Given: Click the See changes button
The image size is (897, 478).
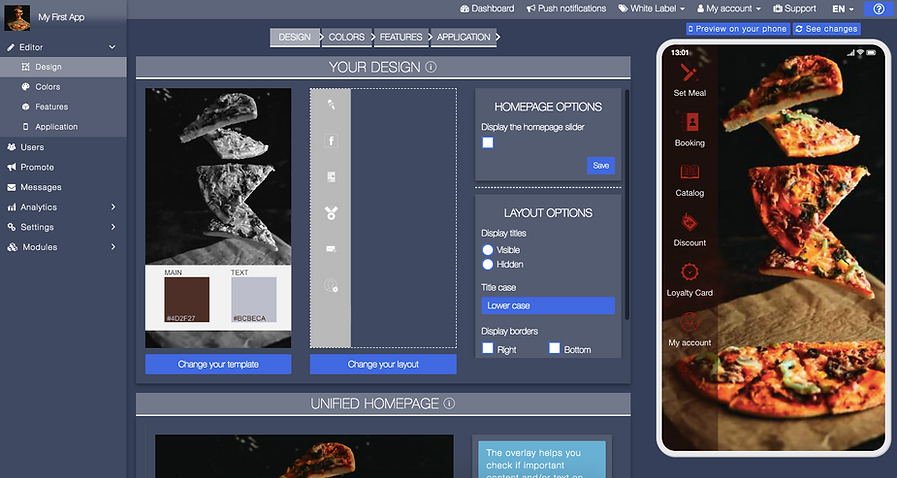Looking at the screenshot, I should [826, 29].
